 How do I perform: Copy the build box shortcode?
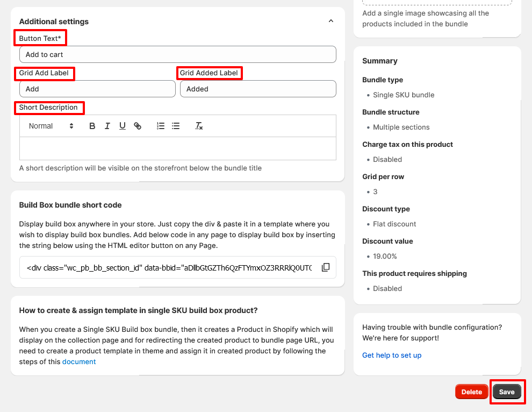click(325, 267)
